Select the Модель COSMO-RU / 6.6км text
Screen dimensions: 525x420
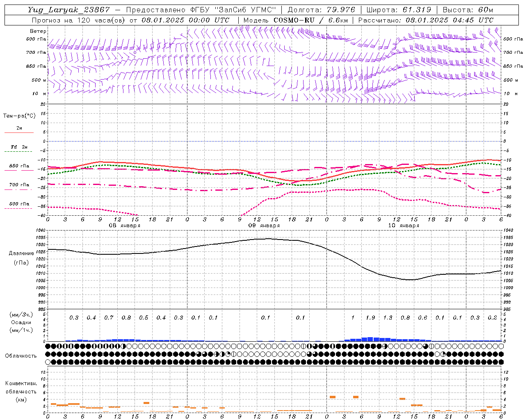tap(296, 20)
